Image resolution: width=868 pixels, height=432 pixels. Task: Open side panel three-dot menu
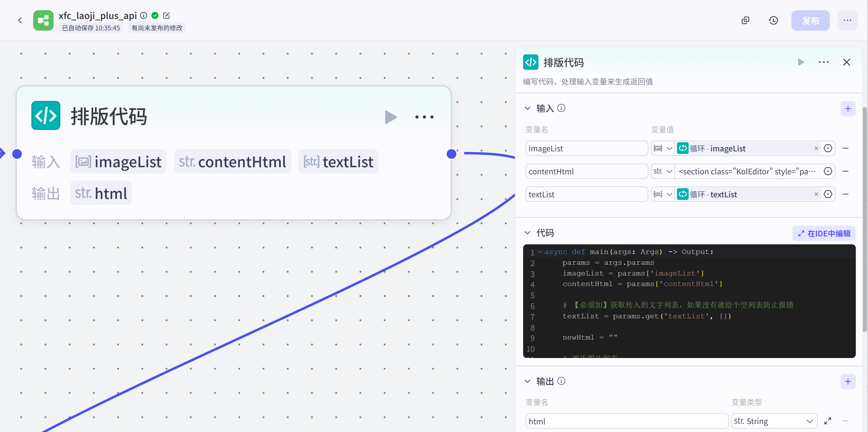[824, 62]
